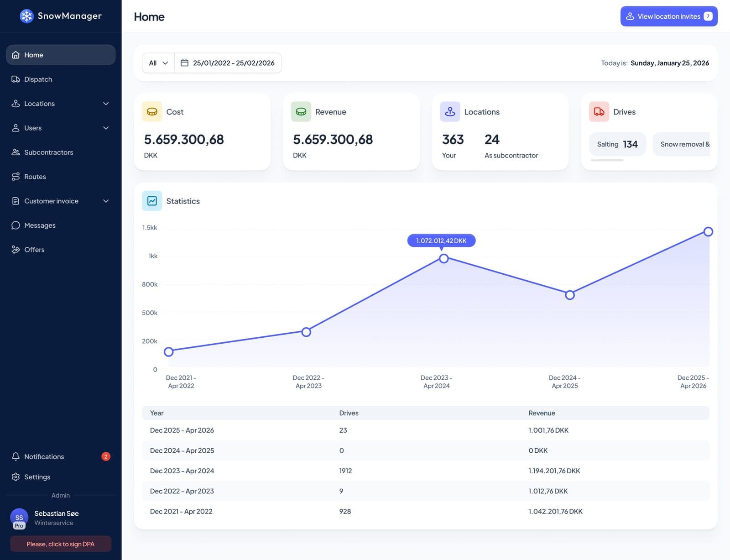This screenshot has width=730, height=560.
Task: Click the Year column header
Action: point(156,413)
